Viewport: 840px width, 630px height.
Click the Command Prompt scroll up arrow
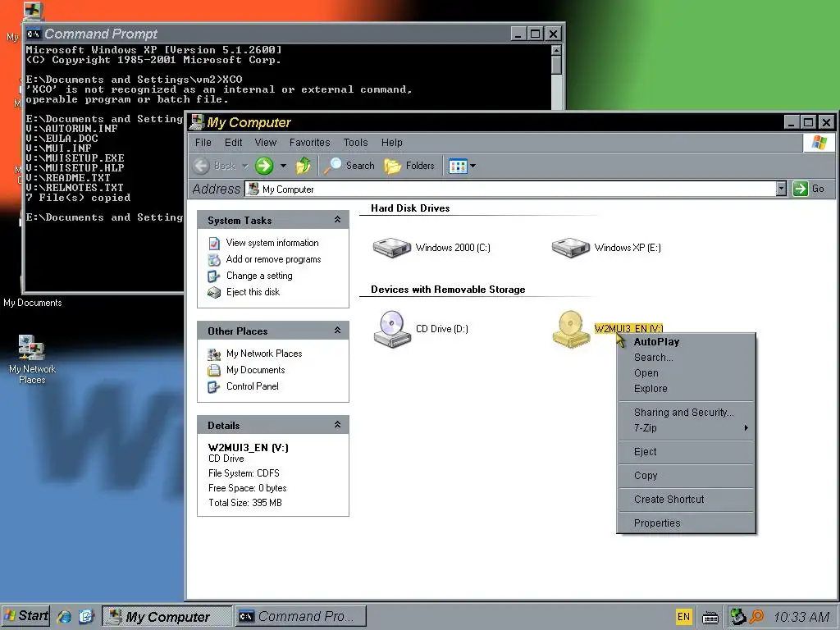(x=557, y=50)
